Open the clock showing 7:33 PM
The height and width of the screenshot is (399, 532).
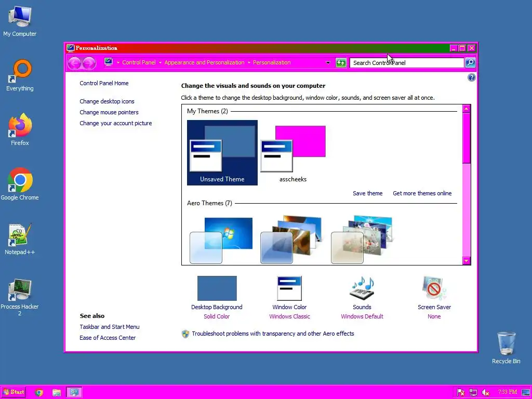point(508,392)
